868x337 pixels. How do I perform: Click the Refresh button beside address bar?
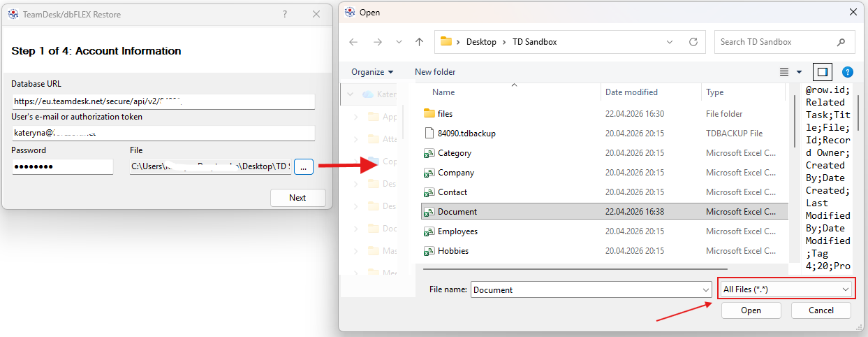point(693,42)
